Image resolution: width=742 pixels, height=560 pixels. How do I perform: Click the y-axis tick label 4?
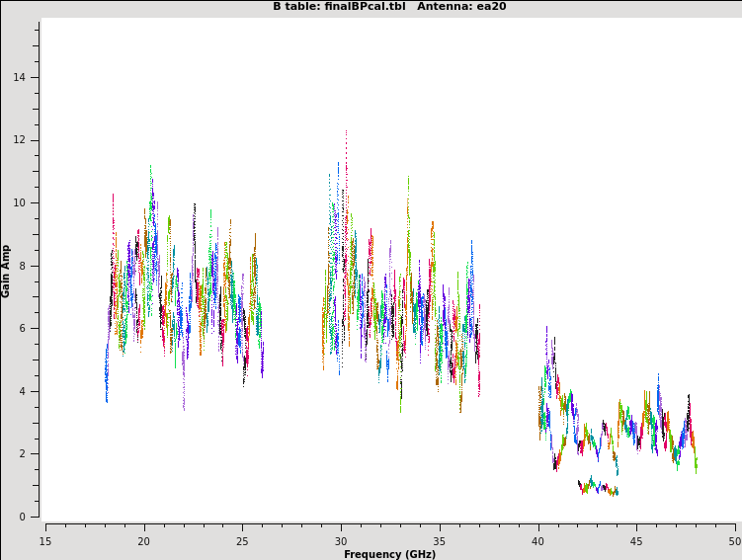[x=24, y=391]
